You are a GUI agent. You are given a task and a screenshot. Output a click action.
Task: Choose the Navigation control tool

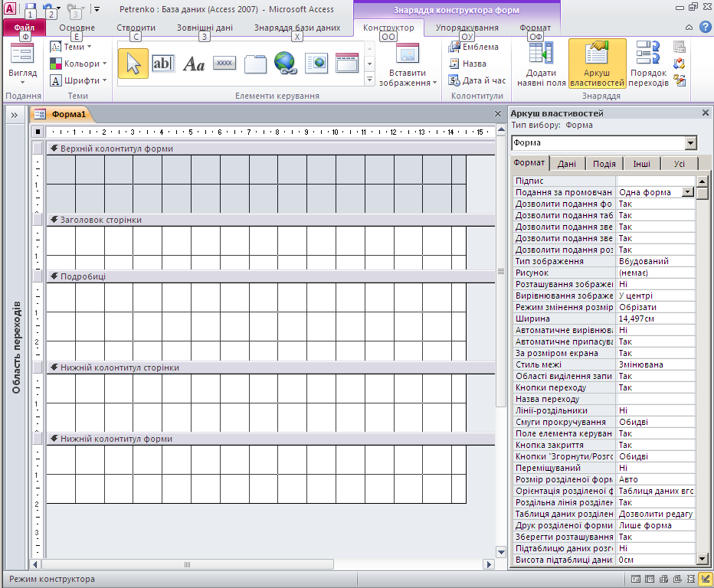[347, 64]
